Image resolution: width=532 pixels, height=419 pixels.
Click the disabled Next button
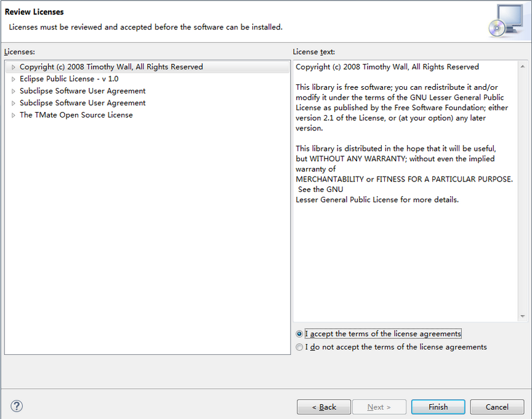379,407
